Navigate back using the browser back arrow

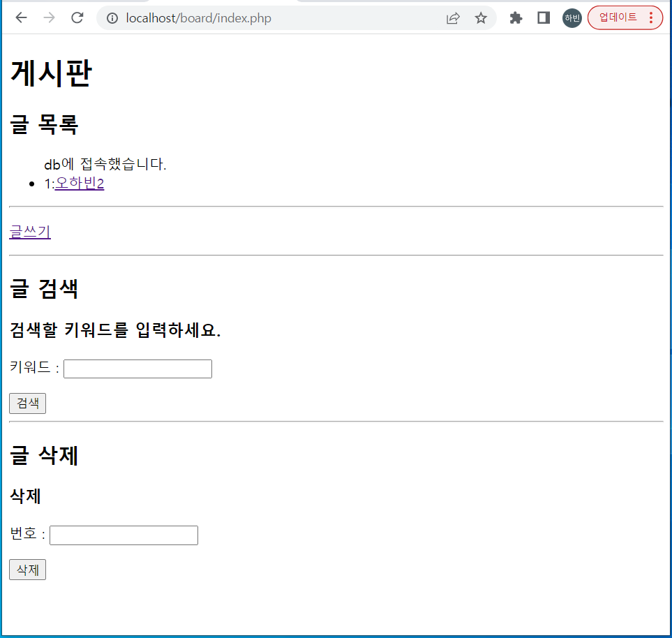[x=20, y=17]
